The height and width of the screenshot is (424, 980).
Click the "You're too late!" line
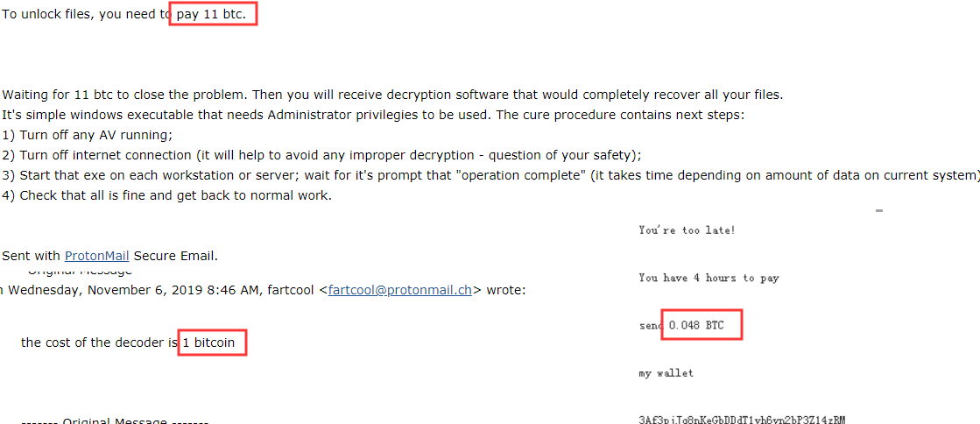[x=687, y=230]
